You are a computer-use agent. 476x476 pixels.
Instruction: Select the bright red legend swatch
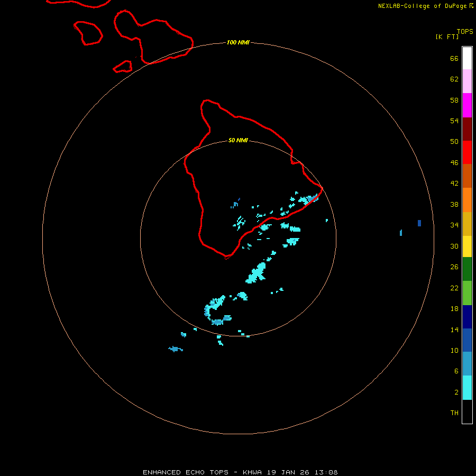(x=467, y=152)
